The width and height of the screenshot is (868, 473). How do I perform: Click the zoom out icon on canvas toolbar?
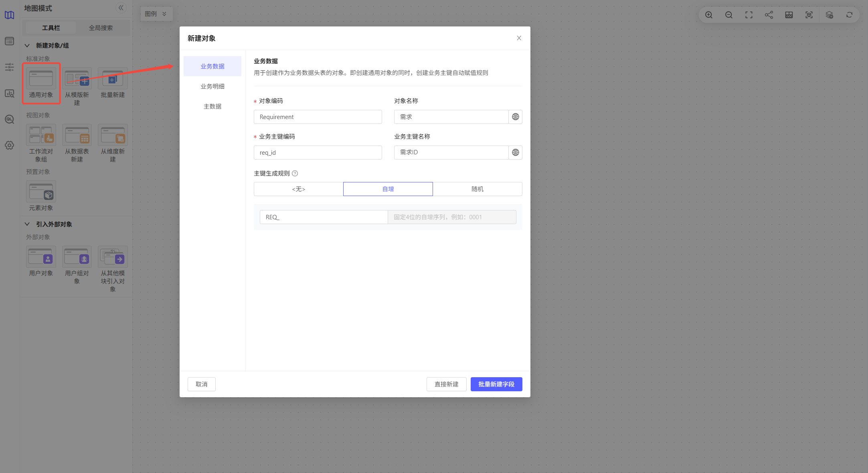click(x=729, y=15)
